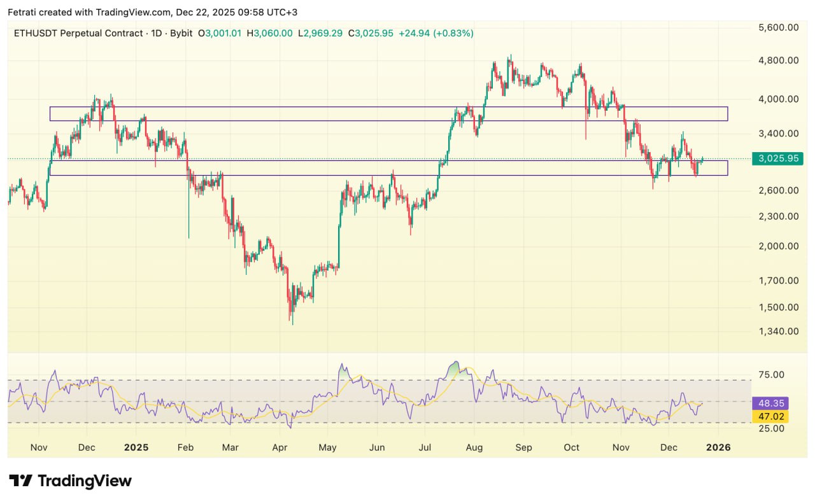Click the 4,000.00 price axis label
Viewport: 815px width, 504px height.
click(774, 99)
